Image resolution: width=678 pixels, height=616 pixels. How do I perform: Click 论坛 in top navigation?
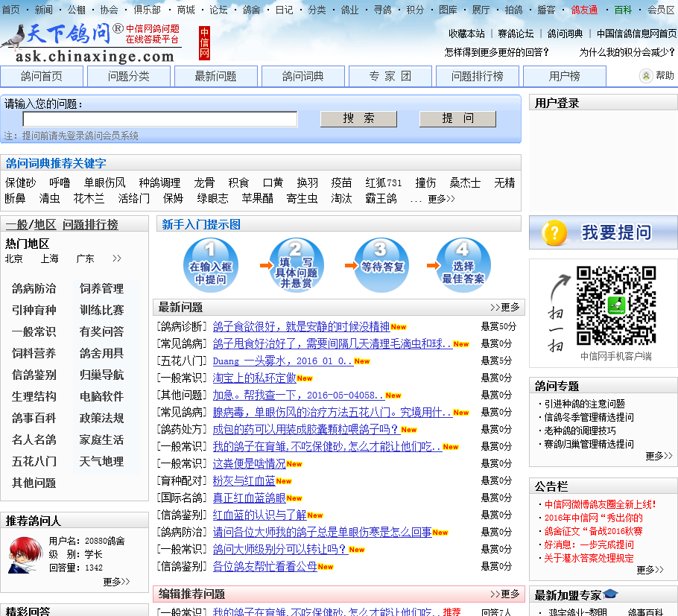(218, 10)
